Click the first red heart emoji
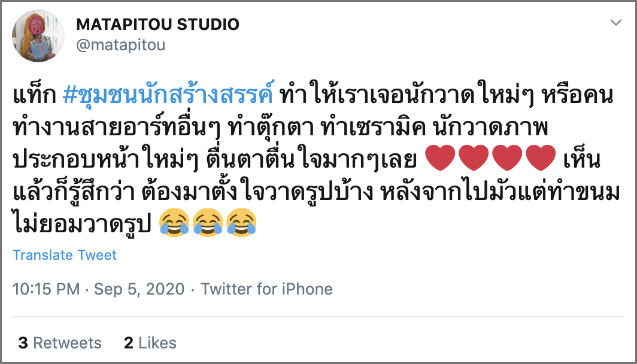Image resolution: width=637 pixels, height=364 pixels. [x=440, y=157]
